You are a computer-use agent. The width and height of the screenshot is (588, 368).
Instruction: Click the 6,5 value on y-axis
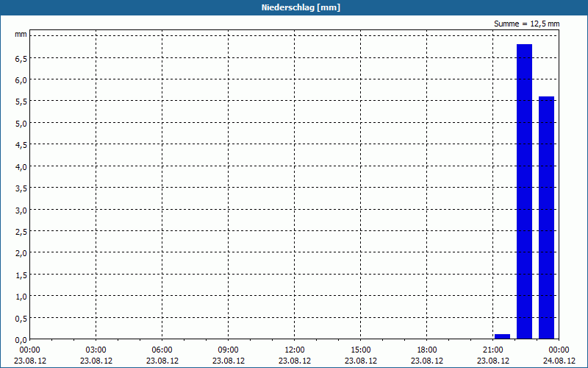(21, 59)
